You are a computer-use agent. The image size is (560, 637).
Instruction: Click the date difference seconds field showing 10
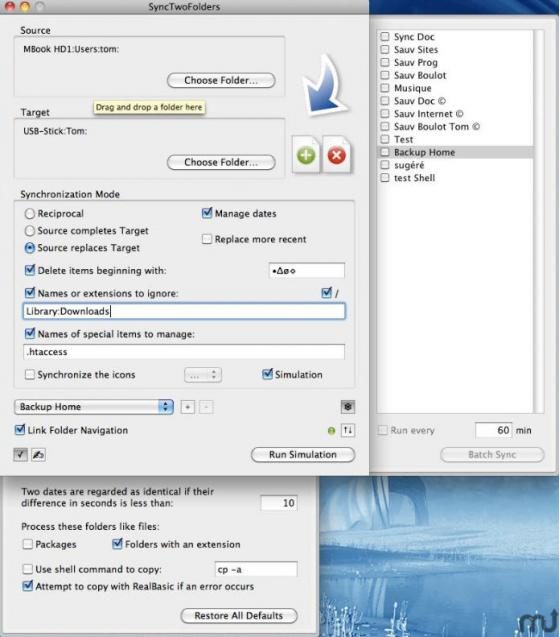[279, 503]
